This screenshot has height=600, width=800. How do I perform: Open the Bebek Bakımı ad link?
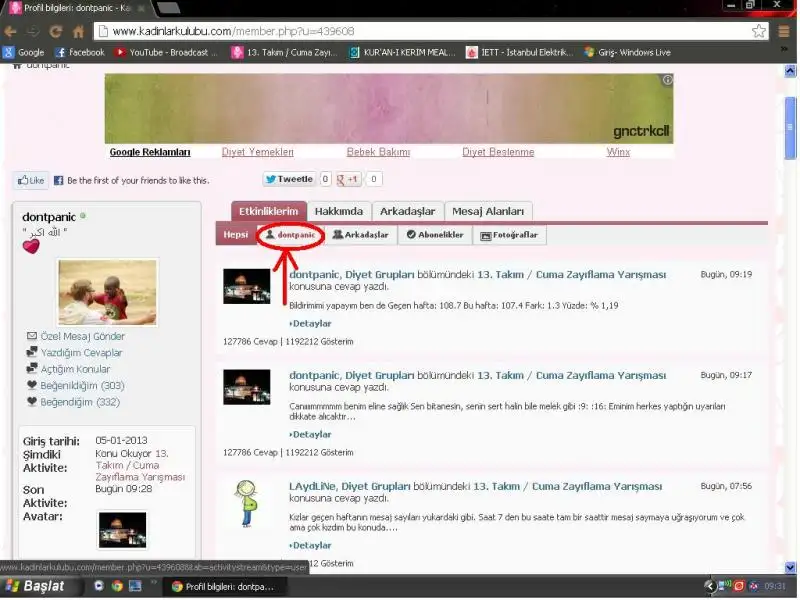[x=379, y=153]
